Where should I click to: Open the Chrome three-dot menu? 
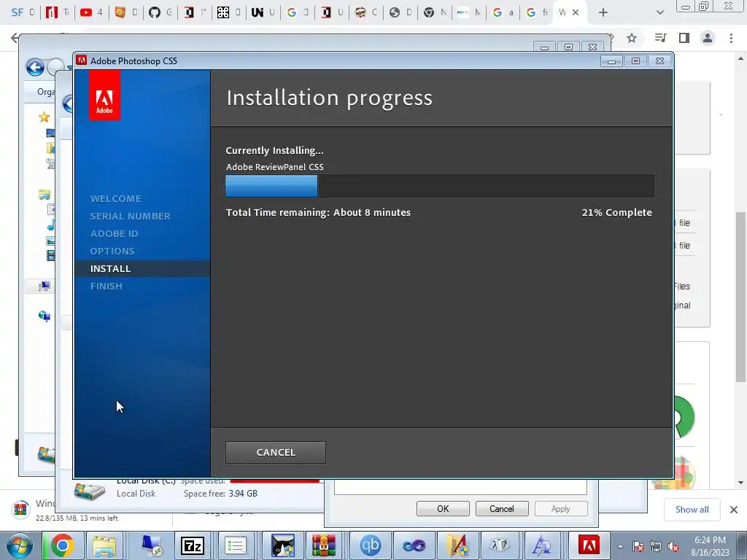click(x=731, y=38)
